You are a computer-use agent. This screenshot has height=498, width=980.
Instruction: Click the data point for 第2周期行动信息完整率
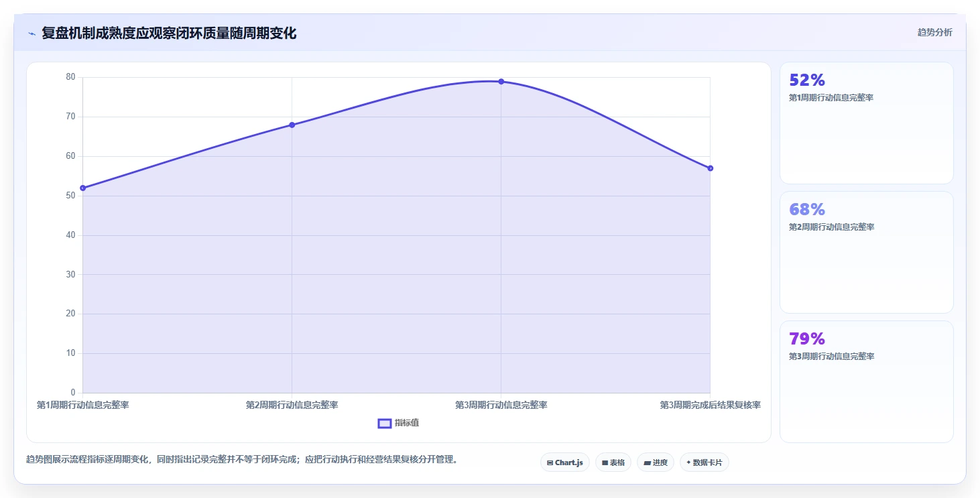[x=292, y=125]
